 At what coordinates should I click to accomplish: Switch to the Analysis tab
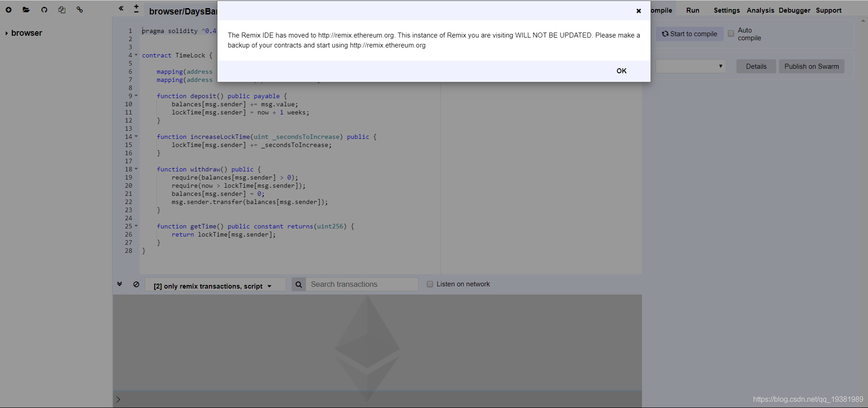760,10
